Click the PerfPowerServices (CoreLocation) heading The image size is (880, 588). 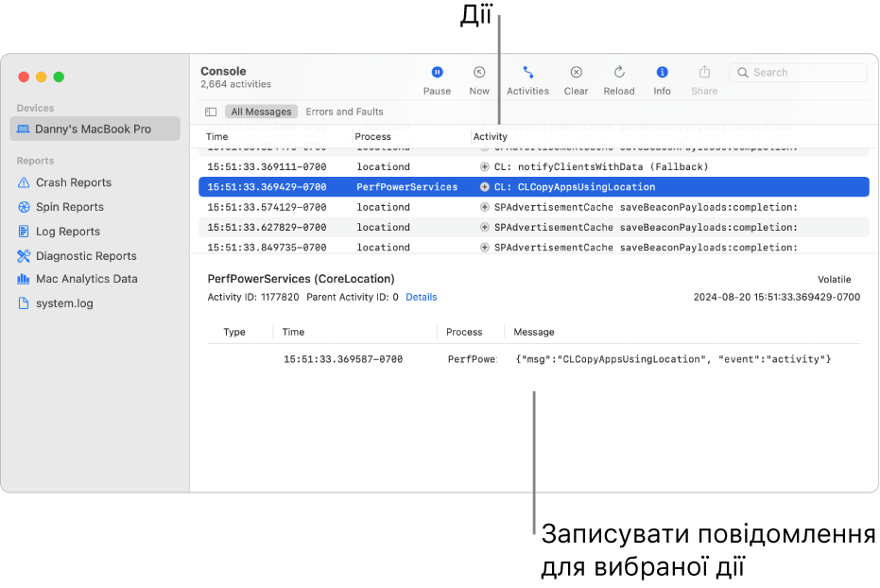click(301, 279)
